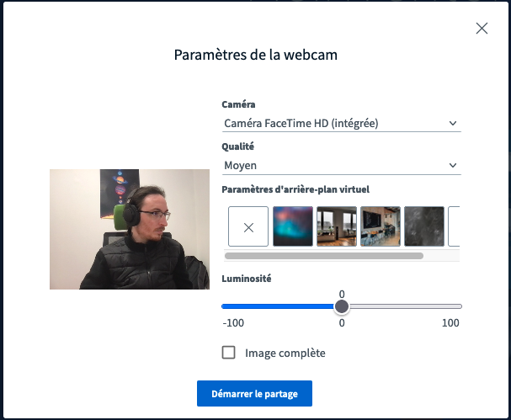This screenshot has height=420, width=511.
Task: Click the Qualité label
Action: (x=238, y=146)
